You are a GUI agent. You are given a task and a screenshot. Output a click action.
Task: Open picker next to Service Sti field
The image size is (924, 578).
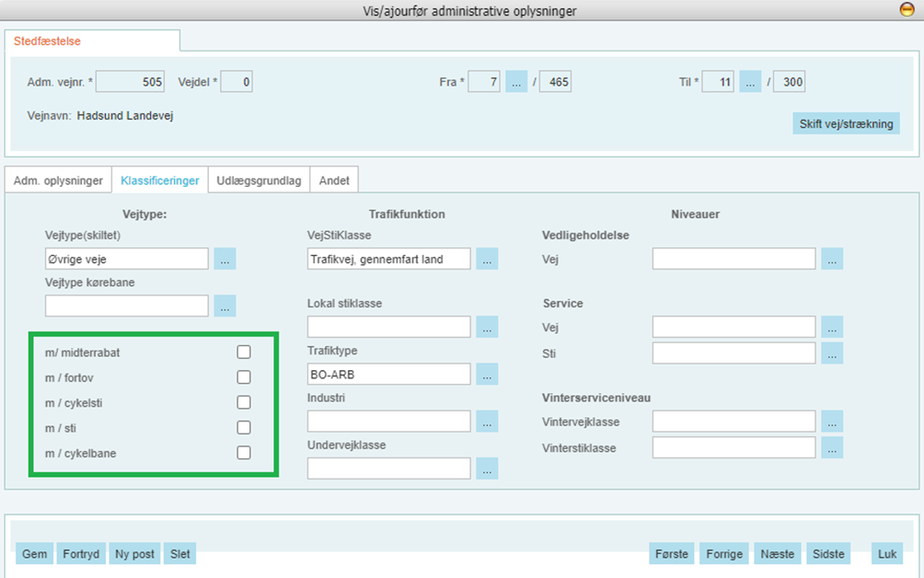coord(832,353)
